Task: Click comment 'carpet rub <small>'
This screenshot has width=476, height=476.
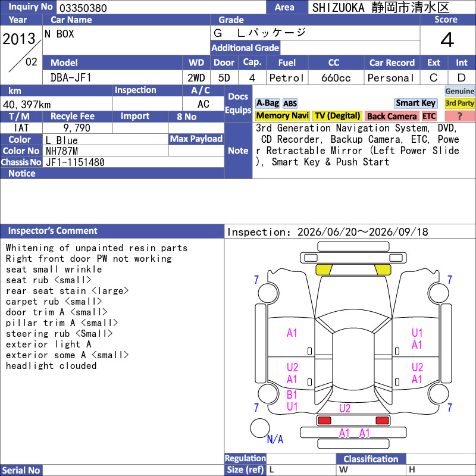Action: click(x=54, y=302)
